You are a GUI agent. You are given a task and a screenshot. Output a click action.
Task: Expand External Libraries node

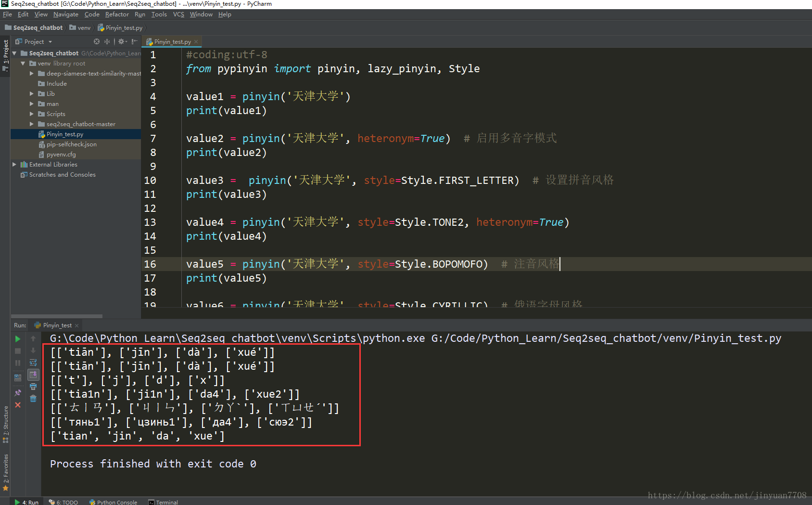click(14, 165)
